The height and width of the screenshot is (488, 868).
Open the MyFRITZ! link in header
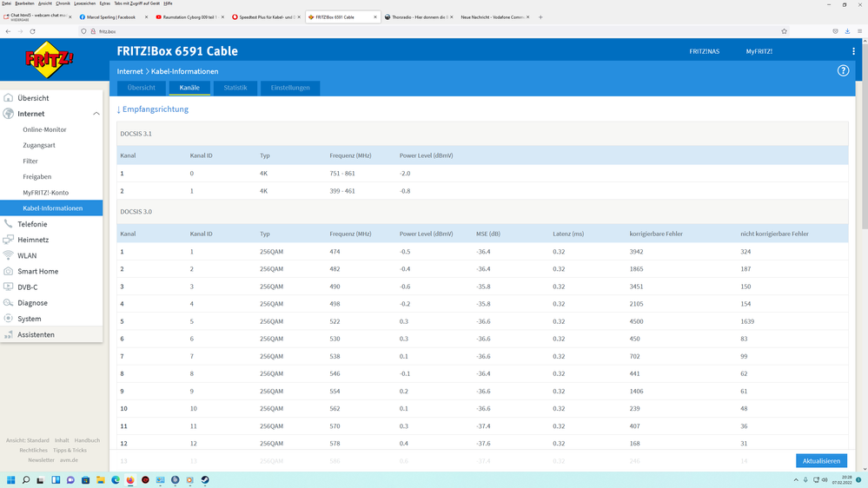coord(759,51)
